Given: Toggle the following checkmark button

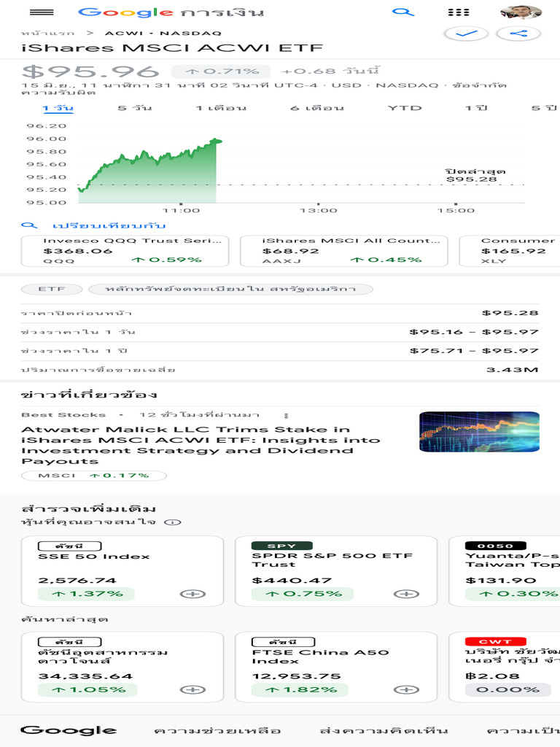Looking at the screenshot, I should (x=466, y=34).
